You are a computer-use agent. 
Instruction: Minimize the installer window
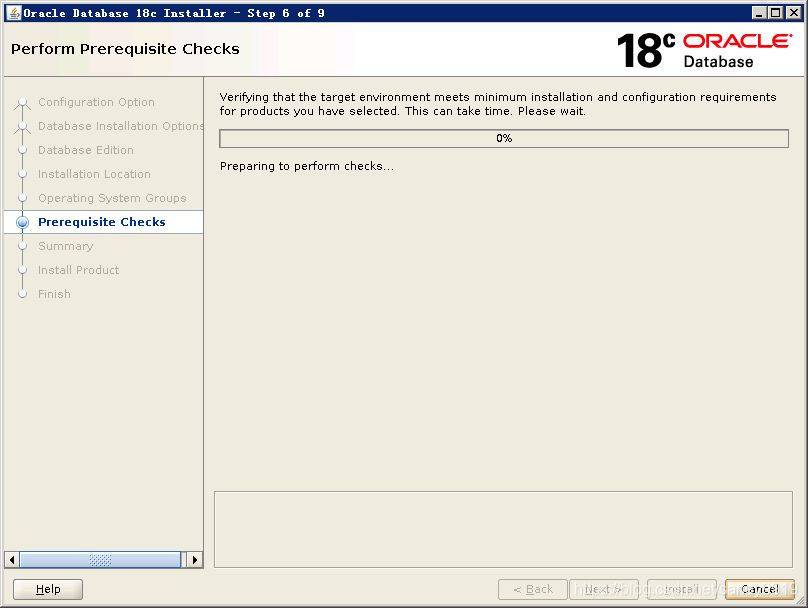pos(759,13)
